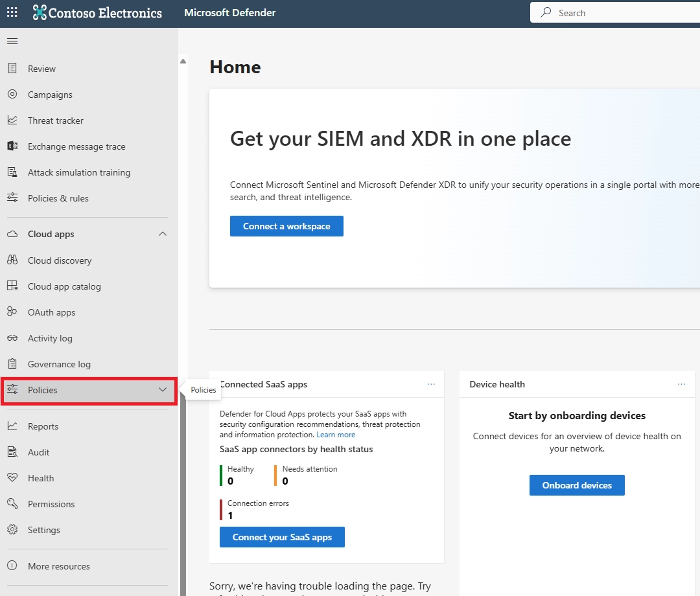Click the Contoso Electronics brand name
The width and height of the screenshot is (700, 596).
point(106,13)
